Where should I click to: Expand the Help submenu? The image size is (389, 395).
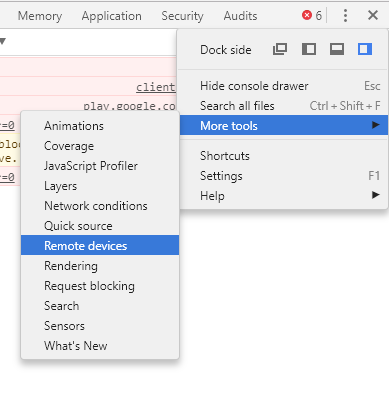click(284, 196)
